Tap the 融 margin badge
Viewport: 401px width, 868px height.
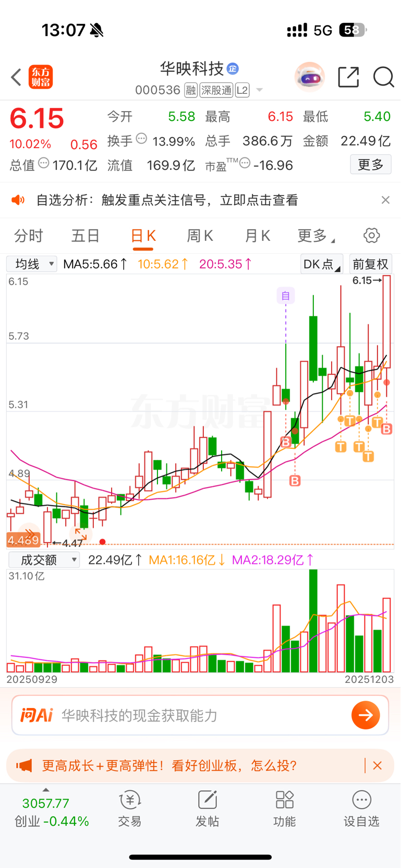click(x=191, y=91)
